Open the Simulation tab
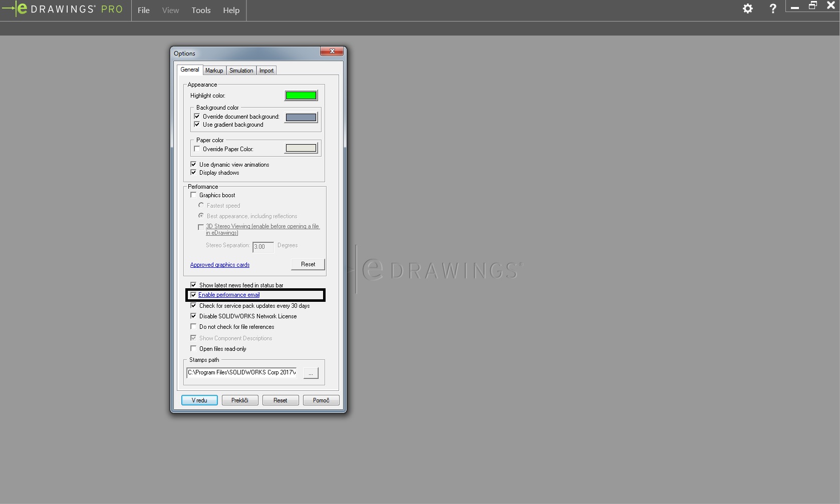 241,71
